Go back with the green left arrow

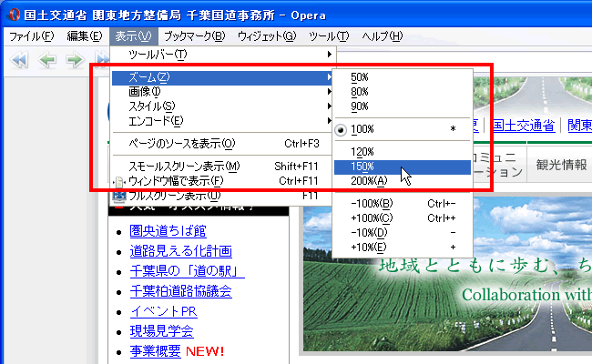point(47,60)
